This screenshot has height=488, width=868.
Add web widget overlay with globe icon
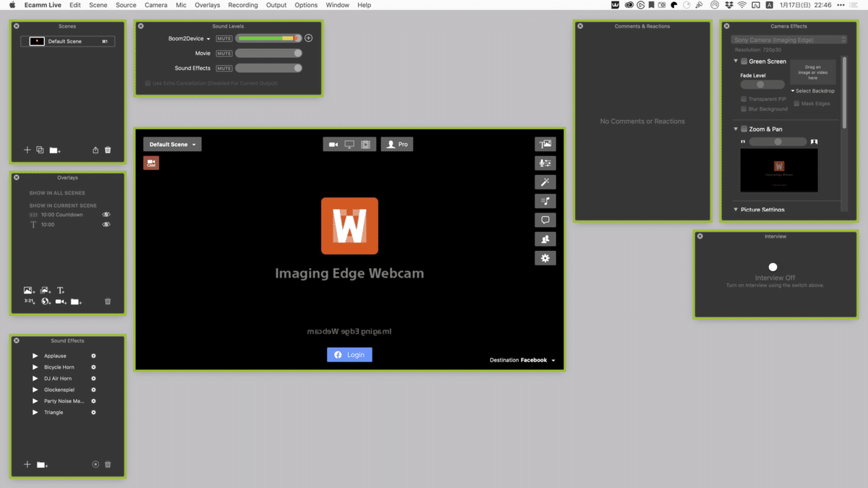(x=46, y=301)
